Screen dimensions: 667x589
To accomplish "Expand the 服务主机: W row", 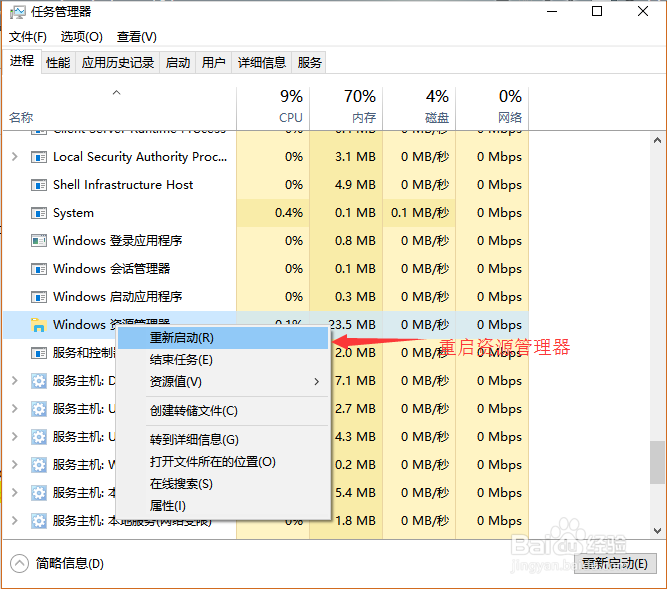I will pyautogui.click(x=15, y=464).
